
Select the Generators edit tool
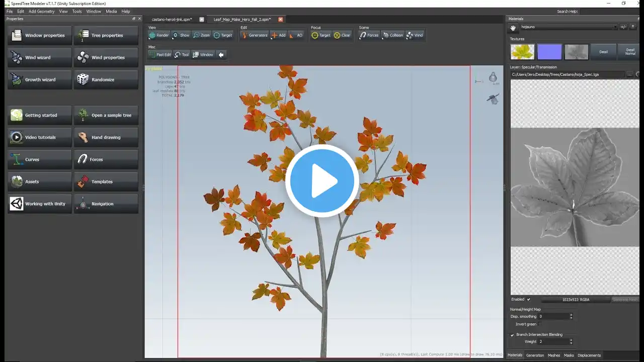pyautogui.click(x=254, y=35)
